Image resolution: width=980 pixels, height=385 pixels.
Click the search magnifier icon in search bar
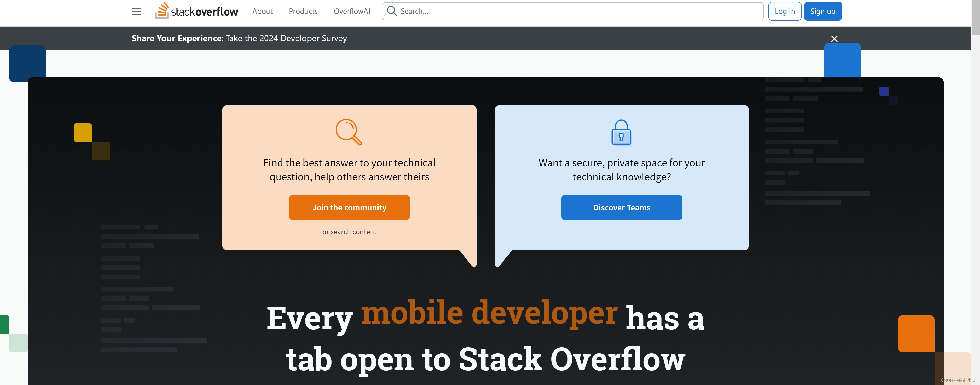coord(392,11)
